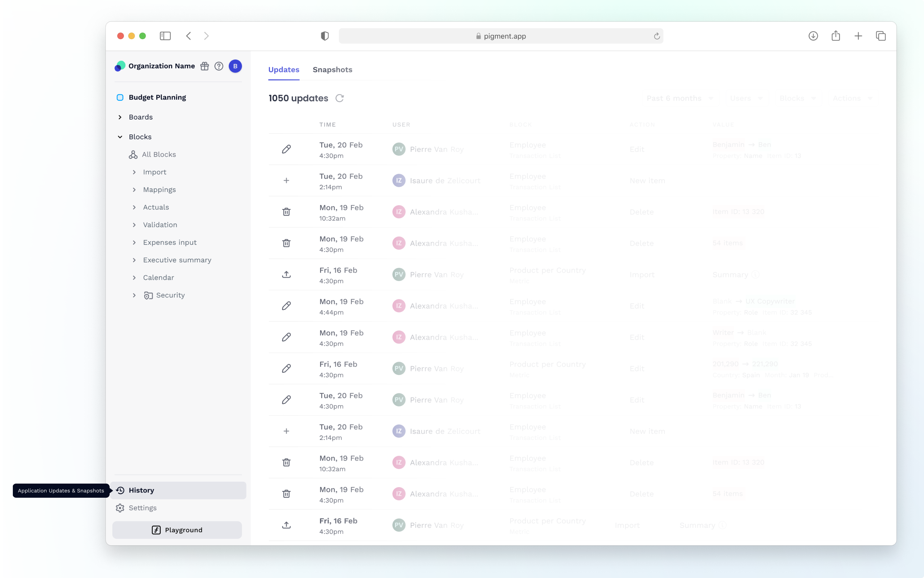Reload the page from the address bar
This screenshot has width=924, height=578.
657,36
